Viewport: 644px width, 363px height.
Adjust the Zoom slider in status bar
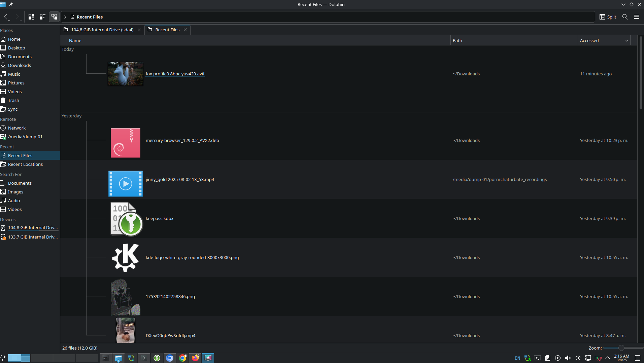click(621, 348)
